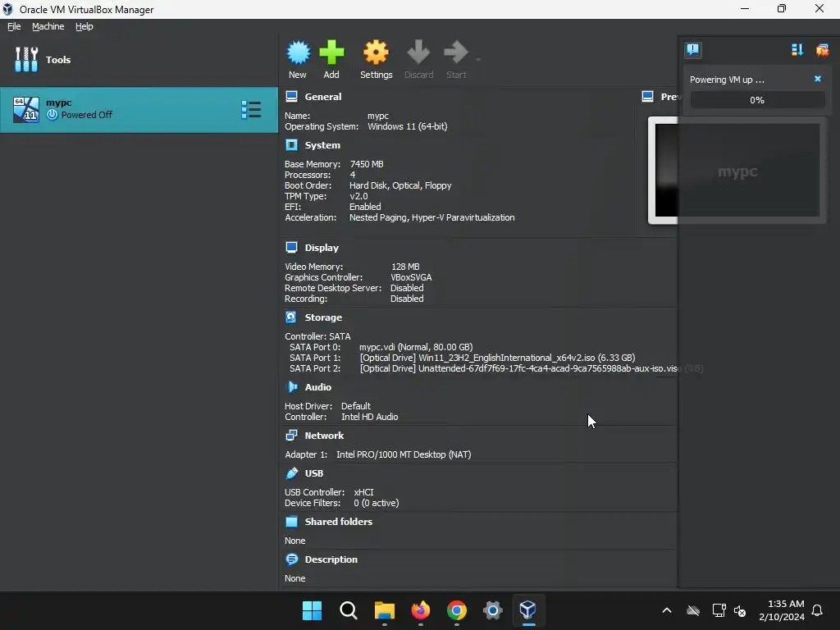The width and height of the screenshot is (840, 630).
Task: Click the notification center exclamation icon
Action: click(x=692, y=50)
